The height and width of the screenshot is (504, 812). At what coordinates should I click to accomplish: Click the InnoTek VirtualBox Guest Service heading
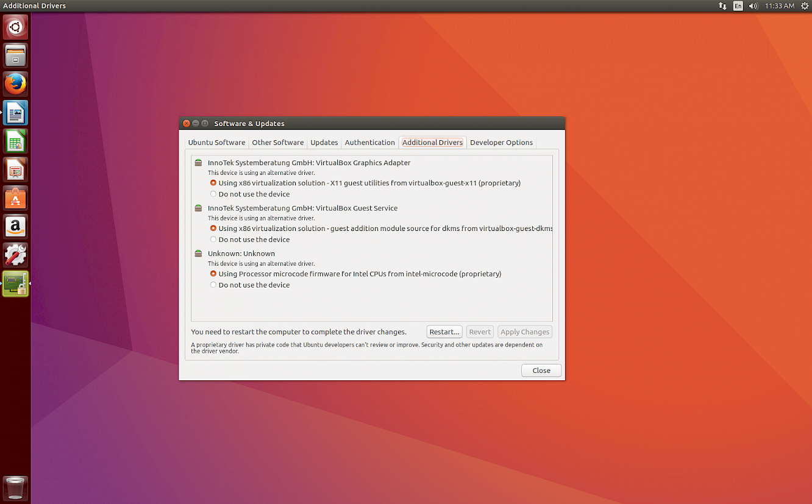[x=302, y=208]
